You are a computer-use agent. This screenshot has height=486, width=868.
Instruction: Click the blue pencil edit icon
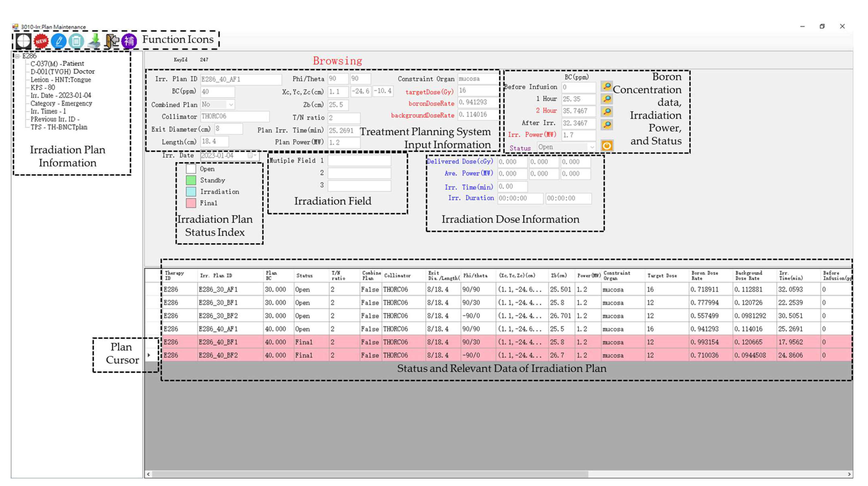59,41
